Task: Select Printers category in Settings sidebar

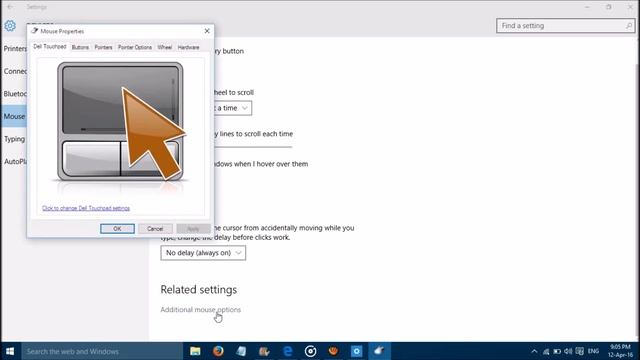Action: [x=15, y=49]
